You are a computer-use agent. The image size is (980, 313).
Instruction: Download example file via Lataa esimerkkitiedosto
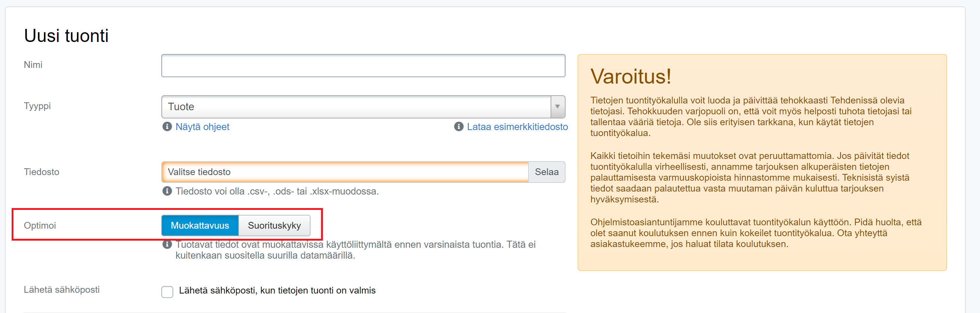(x=517, y=127)
